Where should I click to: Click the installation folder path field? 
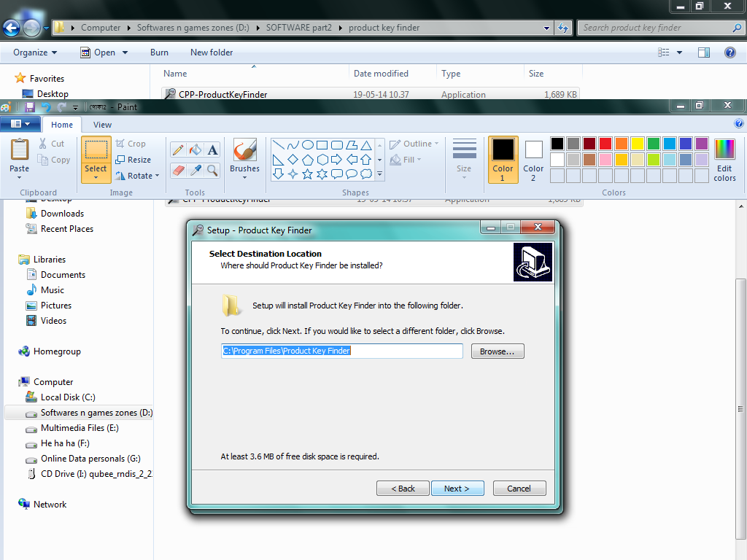point(341,351)
